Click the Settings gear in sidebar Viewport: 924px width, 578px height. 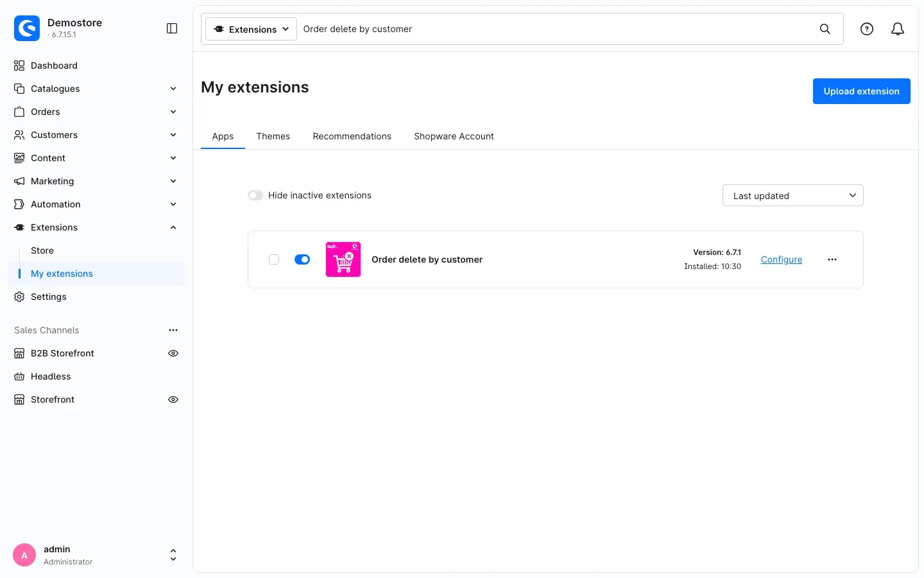click(19, 297)
